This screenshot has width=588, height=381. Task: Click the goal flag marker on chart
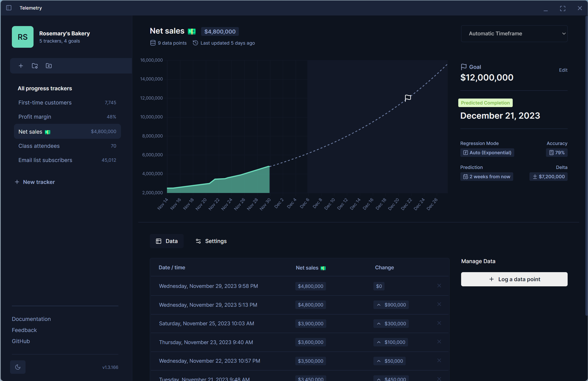click(408, 98)
